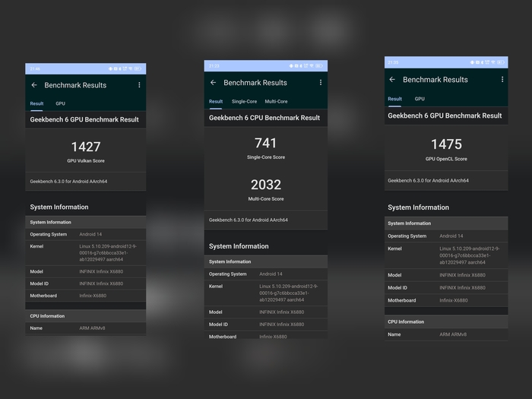Click the 1427 GPU Vulkan score
This screenshot has width=532, height=399.
[x=86, y=147]
